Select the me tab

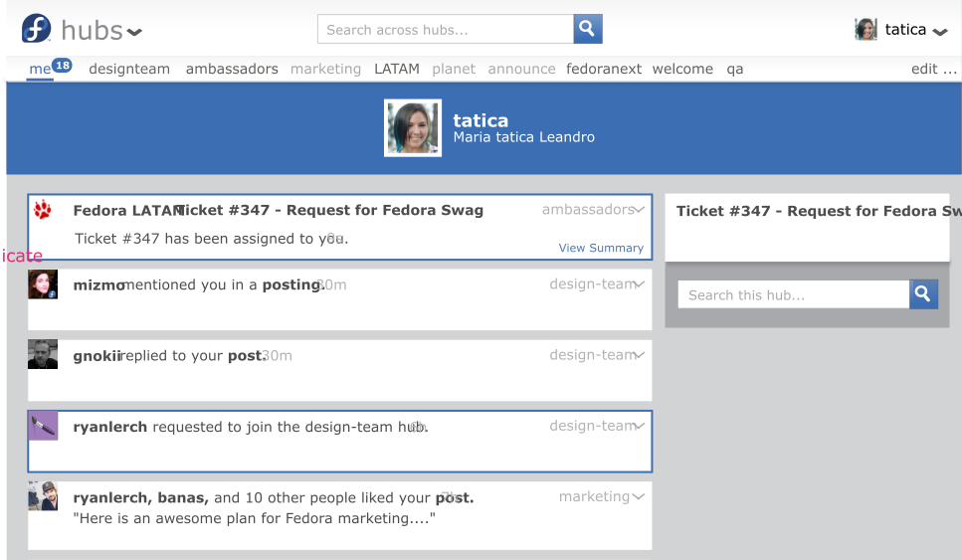[40, 69]
